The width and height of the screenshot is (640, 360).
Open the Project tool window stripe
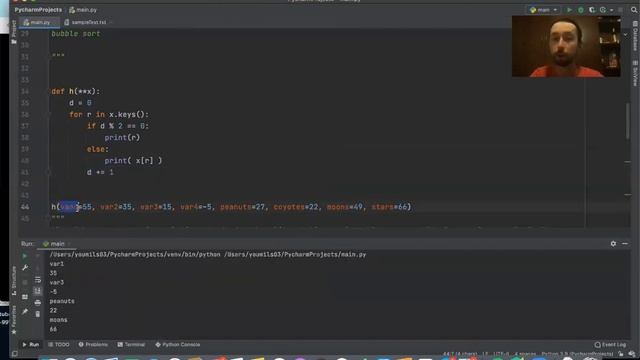coord(14,32)
